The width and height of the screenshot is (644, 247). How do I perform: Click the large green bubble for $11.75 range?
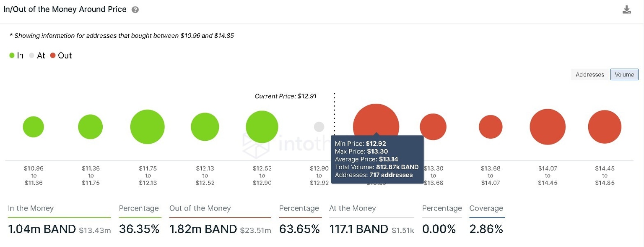(x=147, y=126)
